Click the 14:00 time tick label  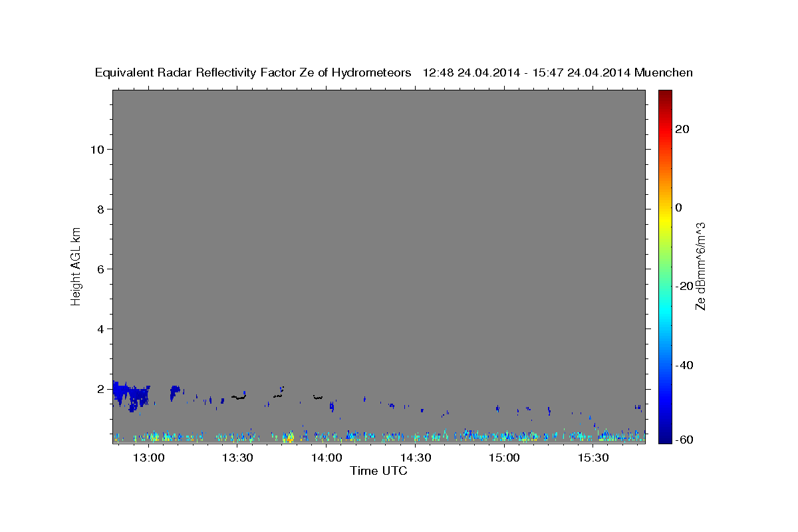click(327, 458)
